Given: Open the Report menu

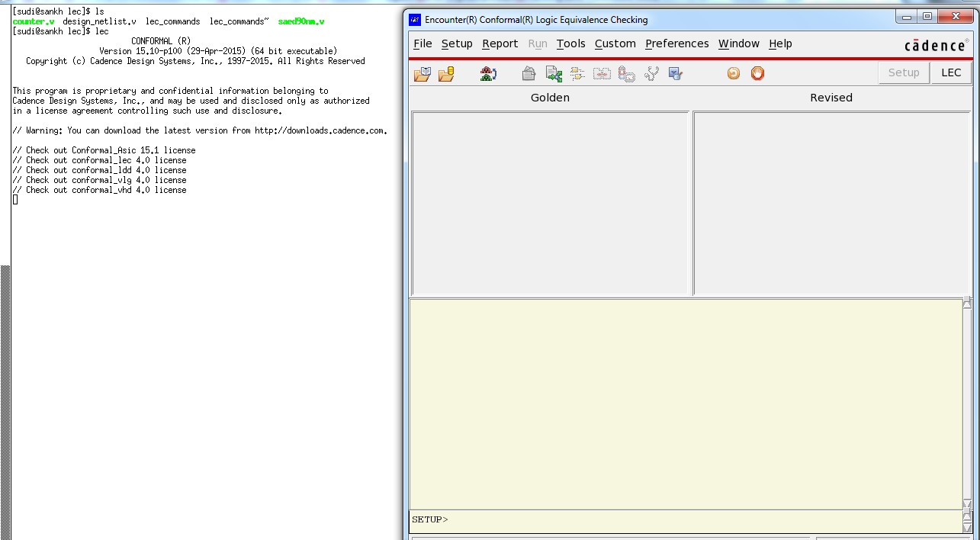Looking at the screenshot, I should click(500, 43).
